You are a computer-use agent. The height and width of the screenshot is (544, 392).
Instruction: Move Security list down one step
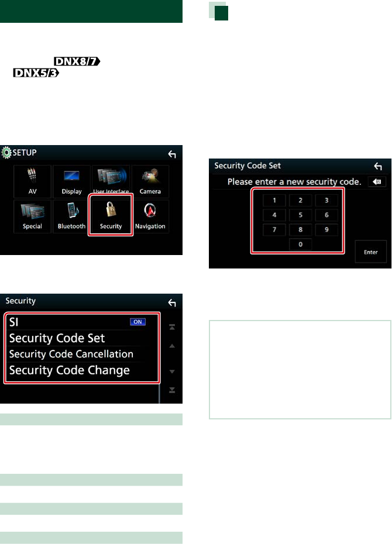pos(171,371)
